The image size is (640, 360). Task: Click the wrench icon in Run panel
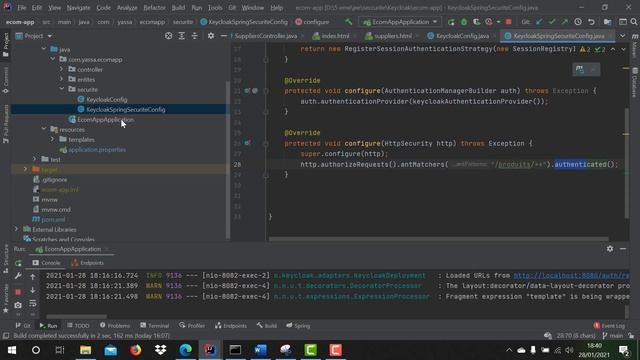18,276
